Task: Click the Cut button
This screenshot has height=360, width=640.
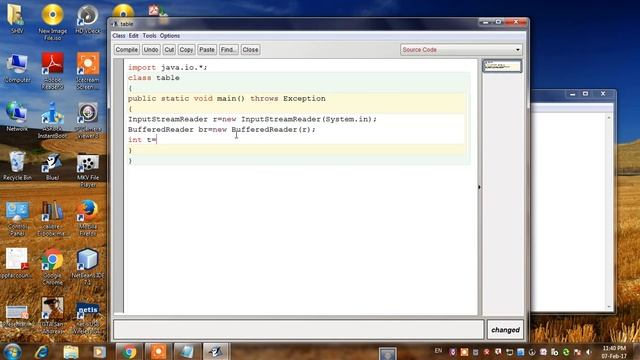Action: (x=169, y=50)
